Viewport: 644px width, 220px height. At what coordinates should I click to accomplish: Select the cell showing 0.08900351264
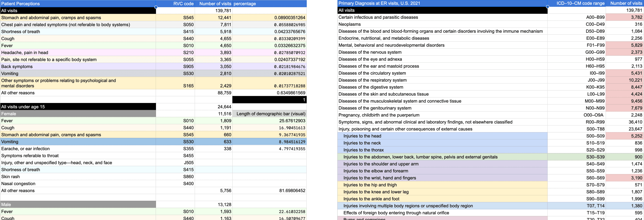[290, 18]
